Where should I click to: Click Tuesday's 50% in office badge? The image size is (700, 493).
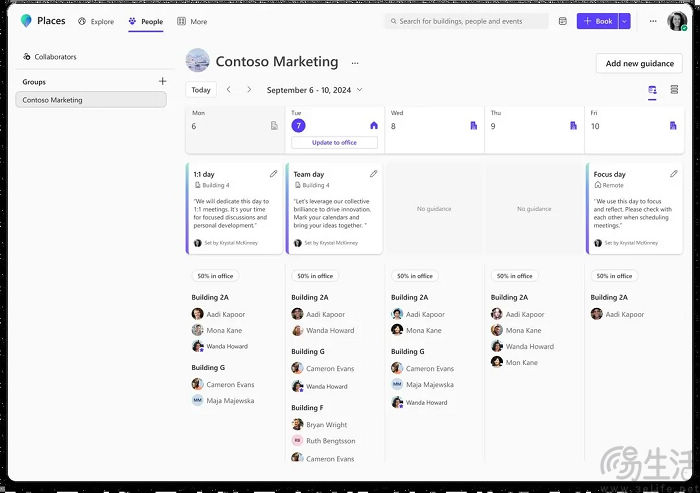pyautogui.click(x=315, y=276)
